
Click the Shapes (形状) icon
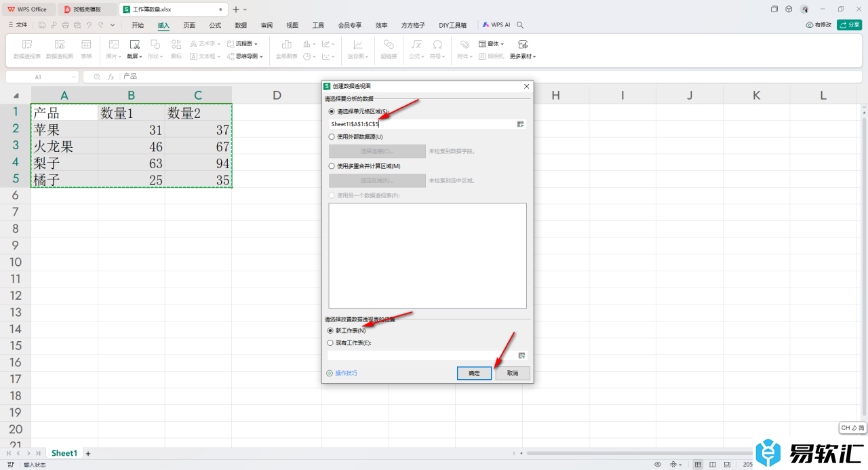click(x=155, y=44)
